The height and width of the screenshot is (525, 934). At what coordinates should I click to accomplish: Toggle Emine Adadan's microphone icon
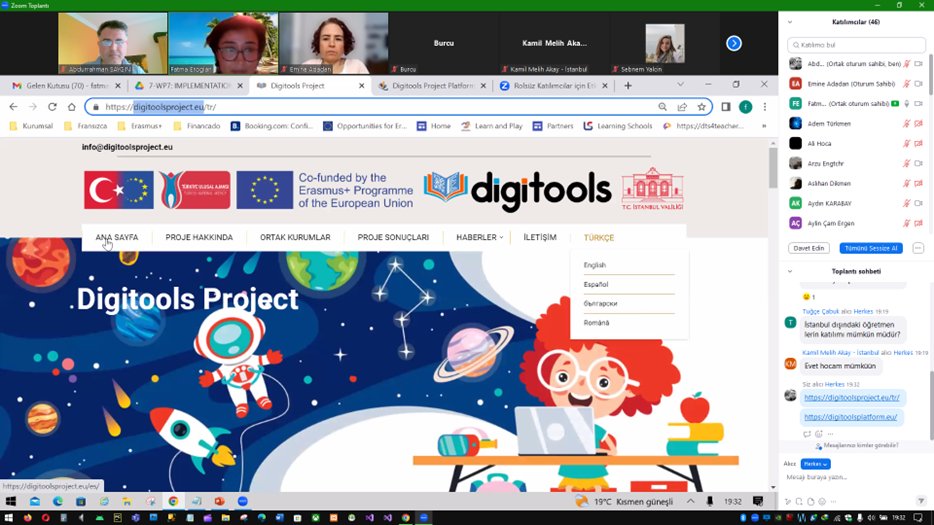[x=907, y=83]
